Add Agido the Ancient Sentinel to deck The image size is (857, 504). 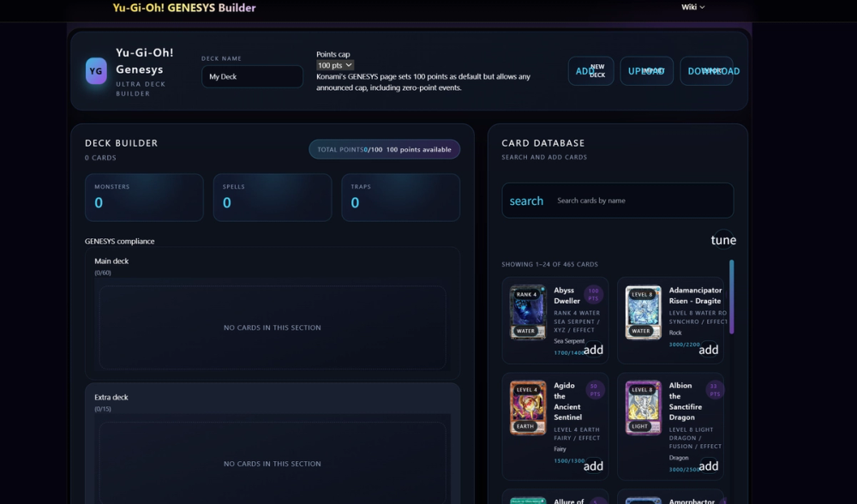click(593, 466)
